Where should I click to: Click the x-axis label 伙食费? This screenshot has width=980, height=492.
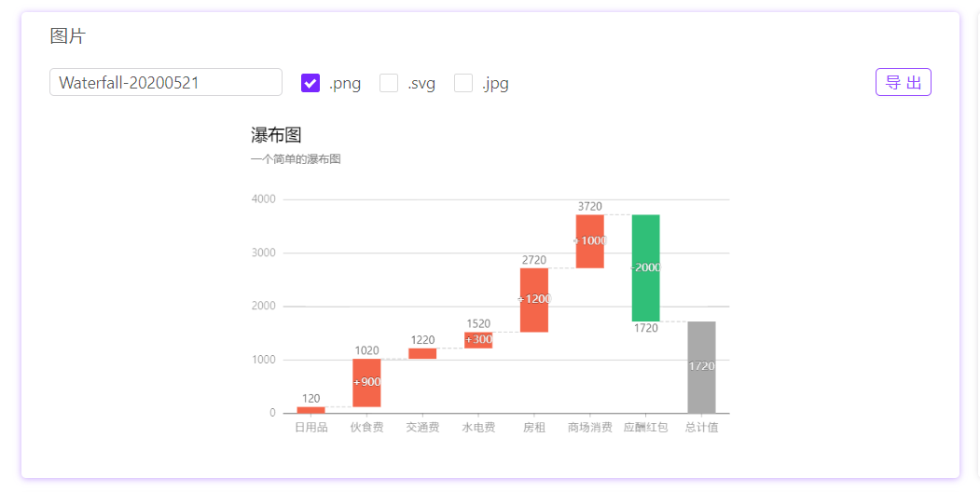pos(366,428)
